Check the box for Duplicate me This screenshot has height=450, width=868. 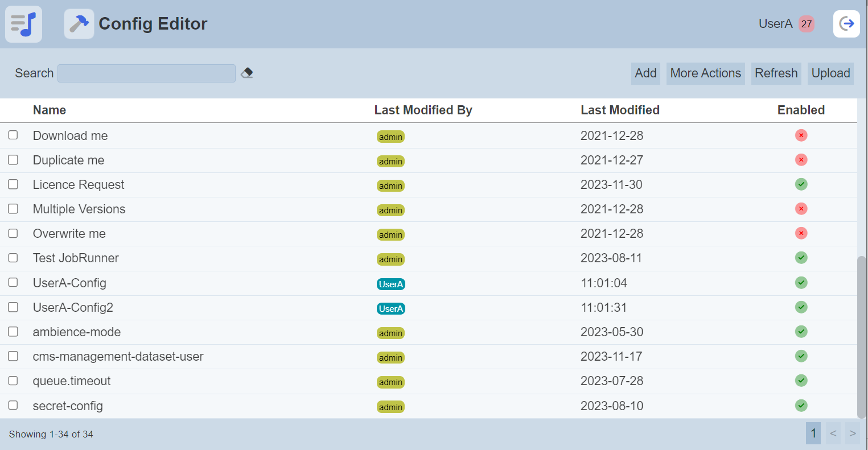(13, 160)
